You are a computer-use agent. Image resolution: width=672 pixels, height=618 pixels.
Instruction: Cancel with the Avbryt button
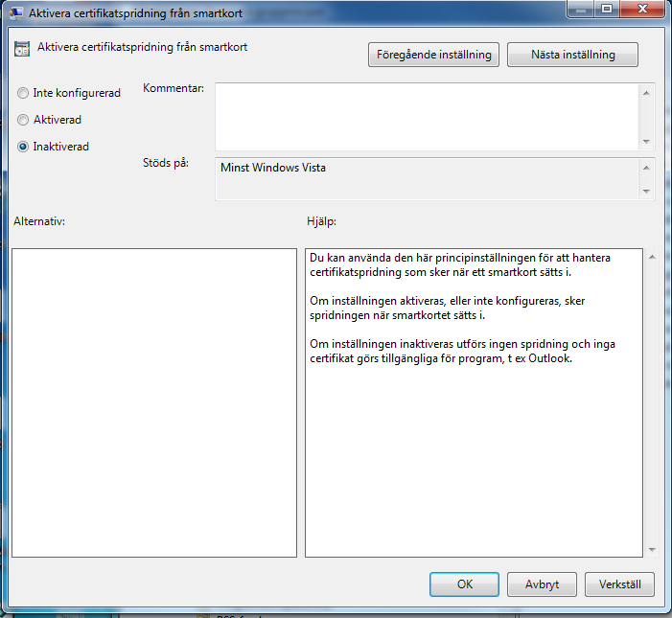pyautogui.click(x=543, y=584)
